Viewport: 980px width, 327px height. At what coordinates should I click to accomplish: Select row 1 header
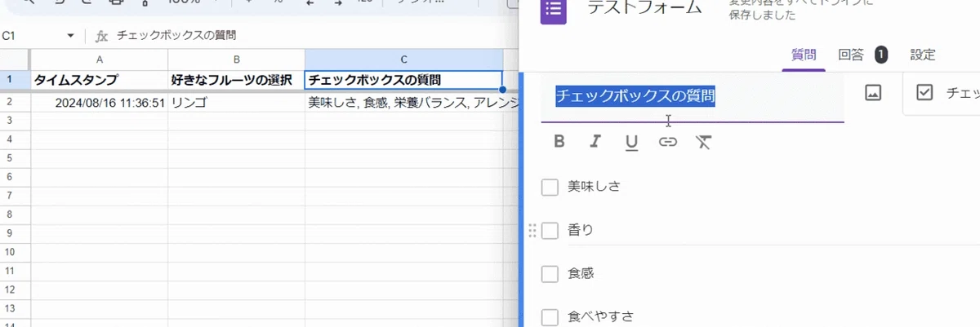click(14, 80)
